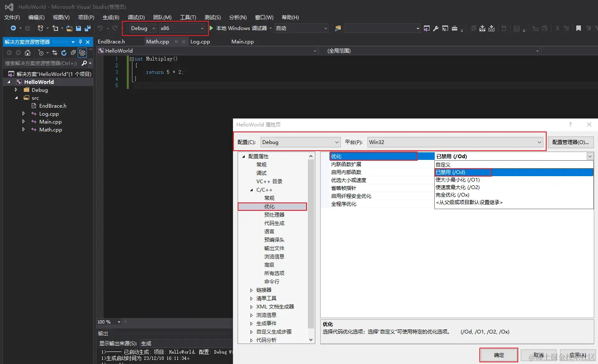Pin the Solution Explorer panel
The image size is (598, 364).
(x=80, y=42)
